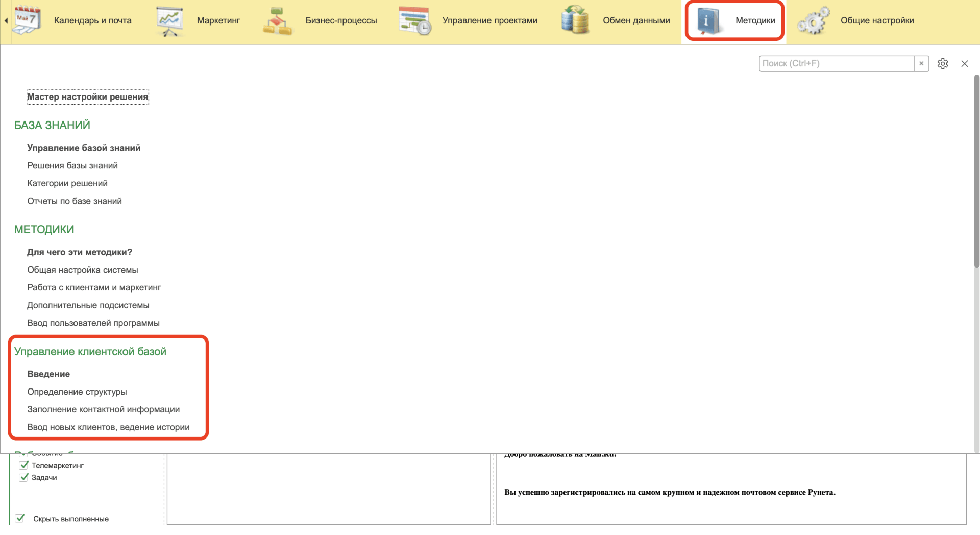Toggle the Телемаркетинг checkbox
Screen dimensions: 980x535
click(x=23, y=465)
